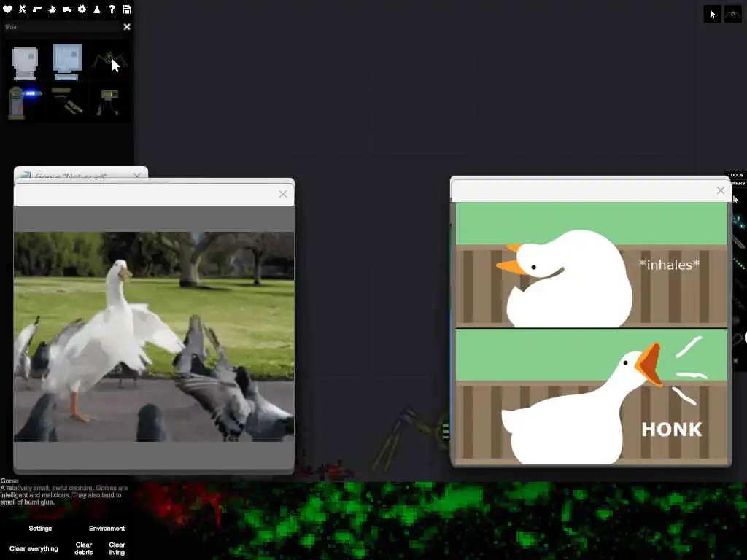Click the HONK comic panel
This screenshot has width=747, height=560.
click(592, 397)
